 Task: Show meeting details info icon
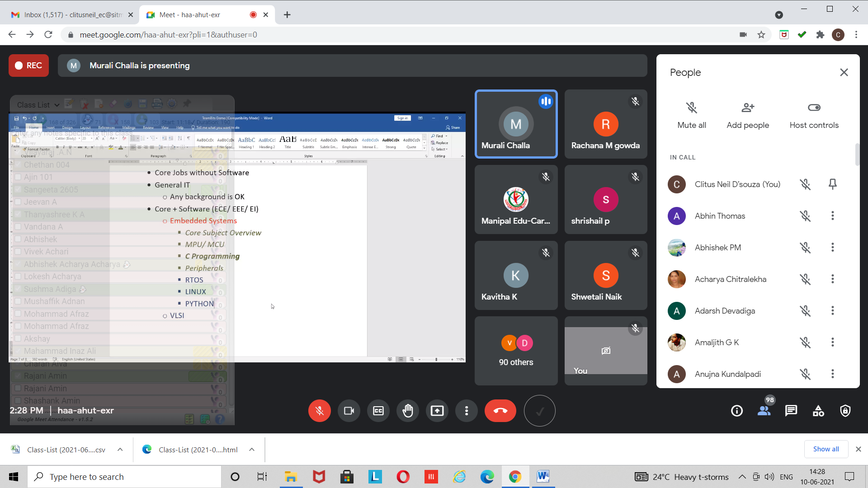(x=737, y=411)
